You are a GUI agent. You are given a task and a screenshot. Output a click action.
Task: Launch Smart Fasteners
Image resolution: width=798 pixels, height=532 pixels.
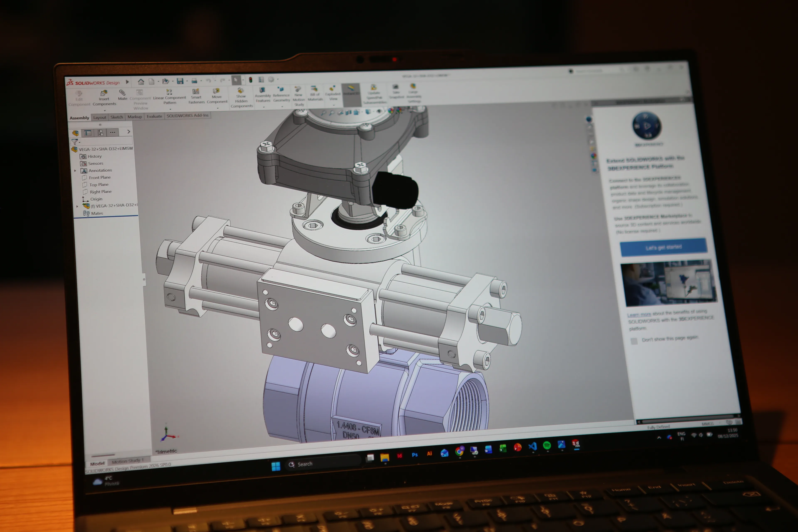click(x=196, y=95)
